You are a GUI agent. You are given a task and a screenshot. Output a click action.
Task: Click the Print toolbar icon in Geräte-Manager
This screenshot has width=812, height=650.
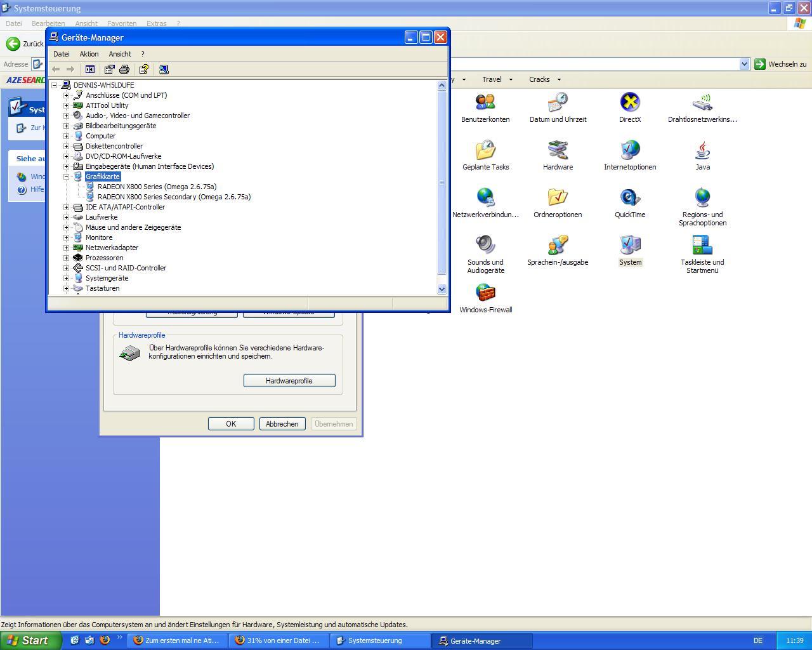point(124,69)
